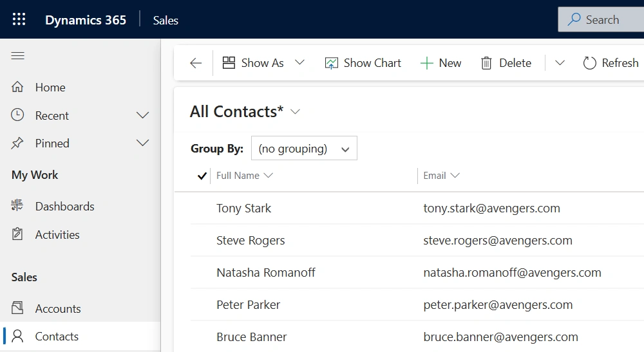Screen dimensions: 644x352
Task: Click the plus New icon
Action: click(426, 63)
